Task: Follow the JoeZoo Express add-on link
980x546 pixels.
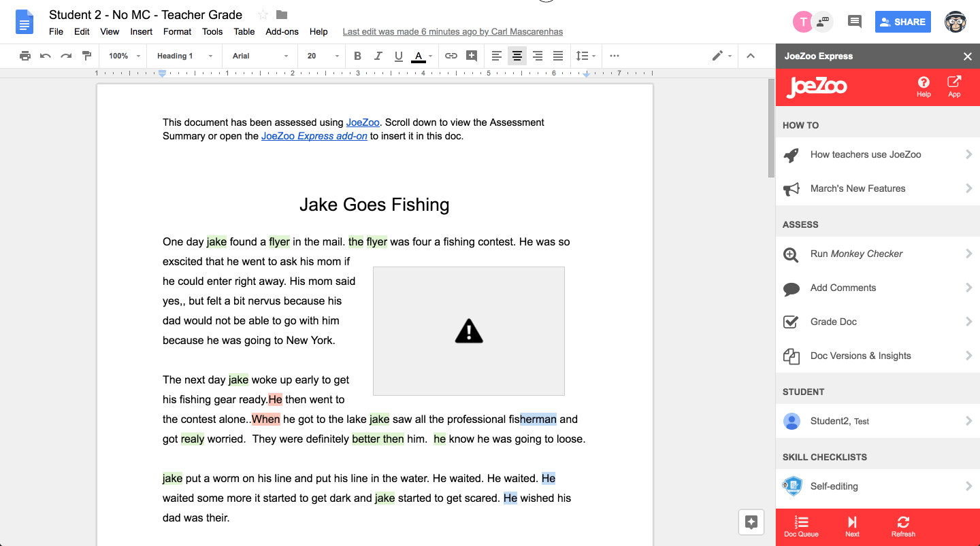Action: [x=314, y=136]
